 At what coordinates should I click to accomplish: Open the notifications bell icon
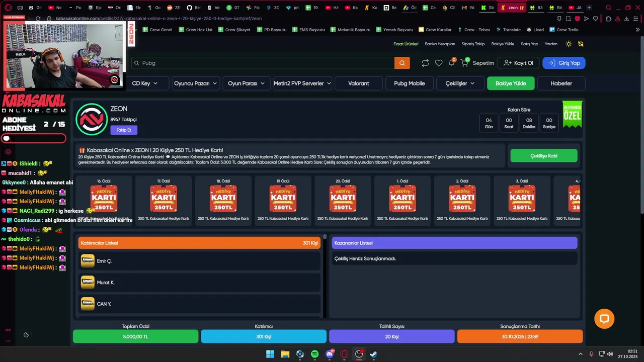452,63
